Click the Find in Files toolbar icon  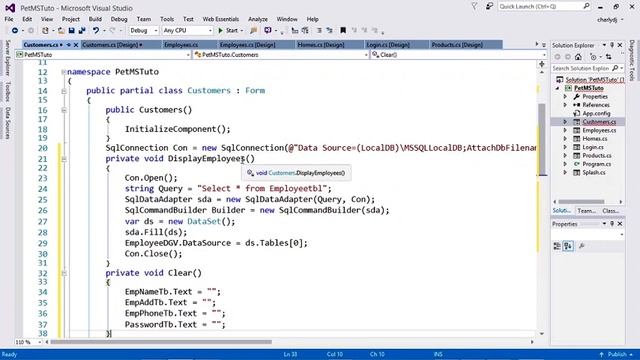click(x=253, y=31)
